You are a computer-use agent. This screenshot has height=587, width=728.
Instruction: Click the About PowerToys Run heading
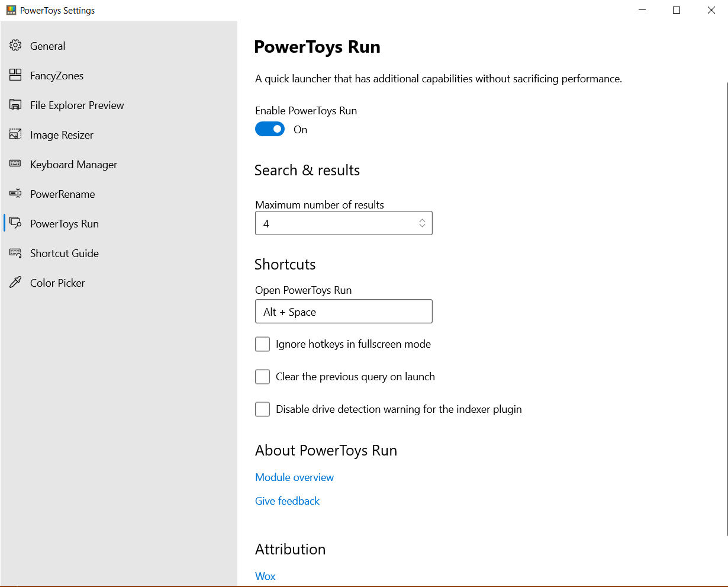point(326,451)
